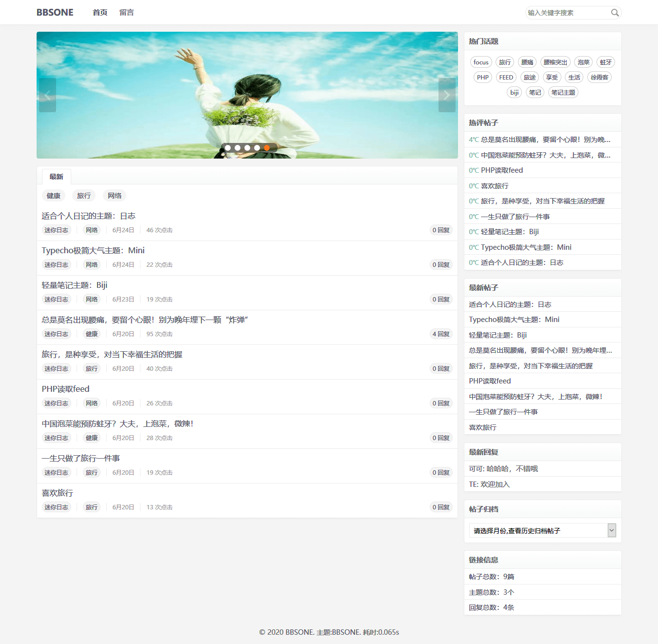Open latest reply 可可: 哈哈哈，不错哦
The width and height of the screenshot is (658, 644).
coord(503,469)
